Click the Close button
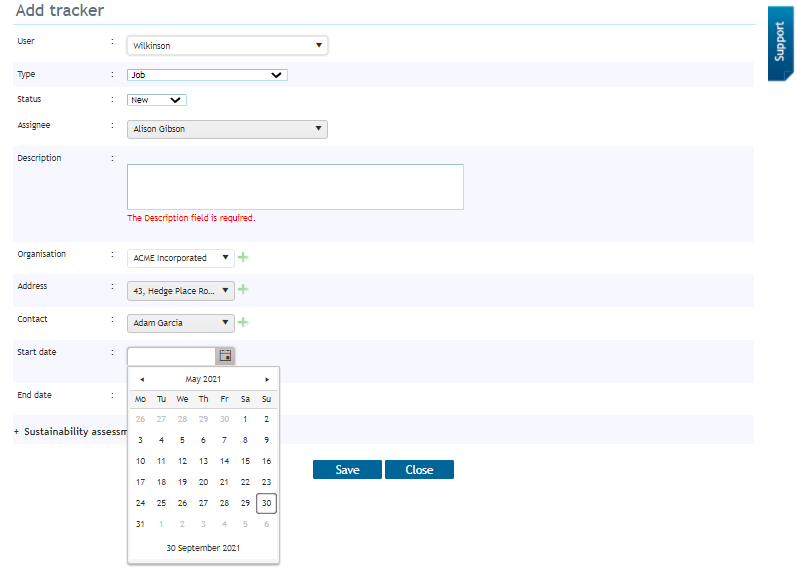The width and height of the screenshot is (797, 573). (419, 470)
